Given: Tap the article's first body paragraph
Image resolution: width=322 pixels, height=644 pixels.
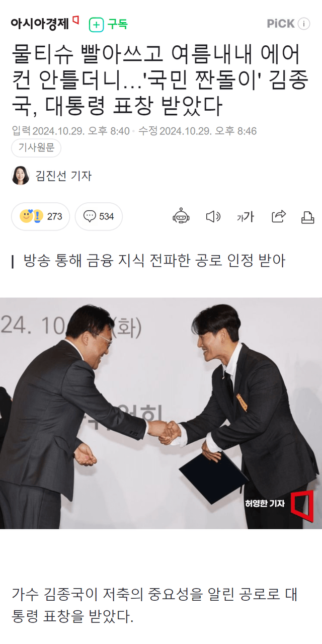Looking at the screenshot, I should tap(155, 604).
